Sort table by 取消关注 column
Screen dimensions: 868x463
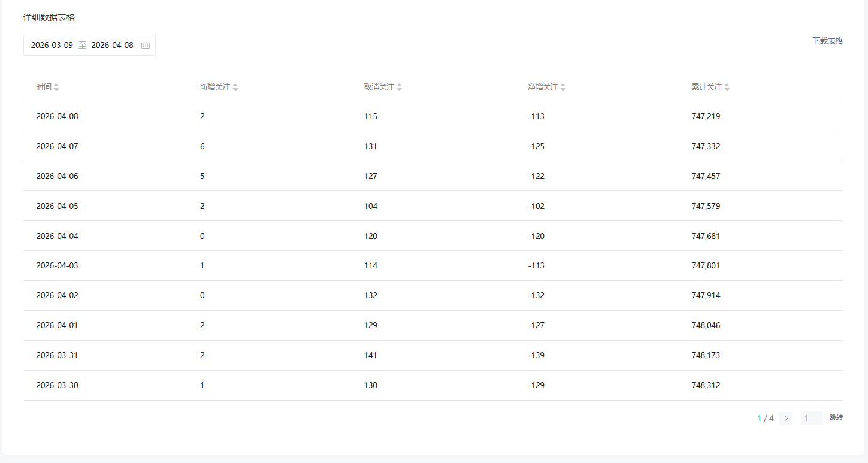click(399, 87)
